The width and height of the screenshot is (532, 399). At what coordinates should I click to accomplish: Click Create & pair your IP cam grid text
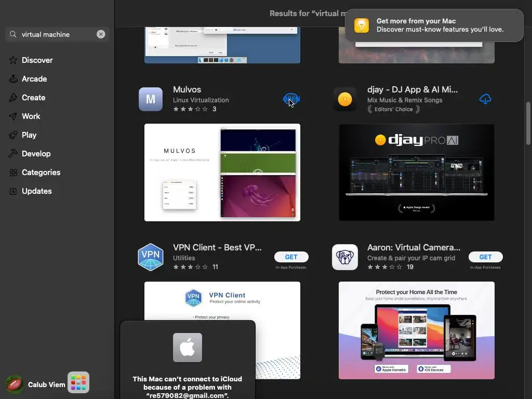(411, 258)
